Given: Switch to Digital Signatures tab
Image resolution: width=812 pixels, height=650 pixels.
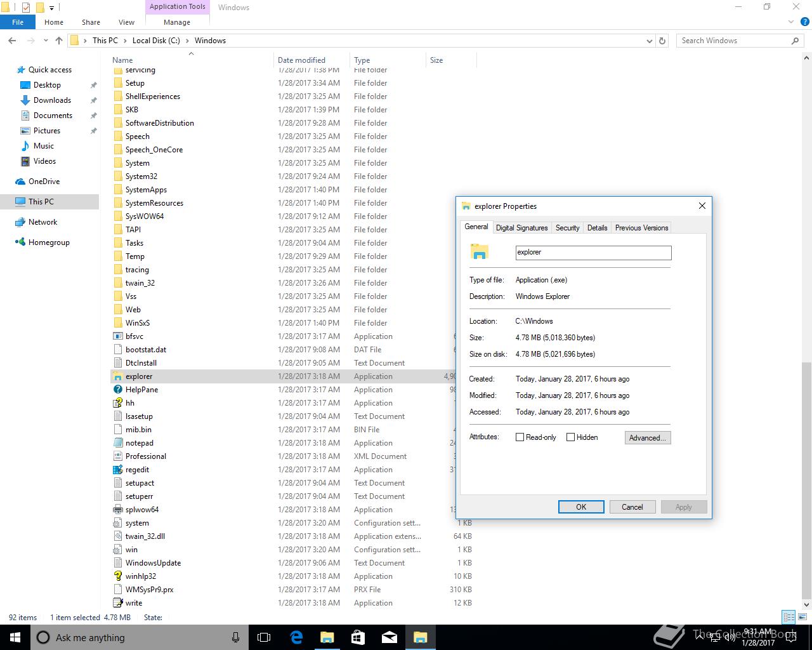Looking at the screenshot, I should pyautogui.click(x=521, y=228).
